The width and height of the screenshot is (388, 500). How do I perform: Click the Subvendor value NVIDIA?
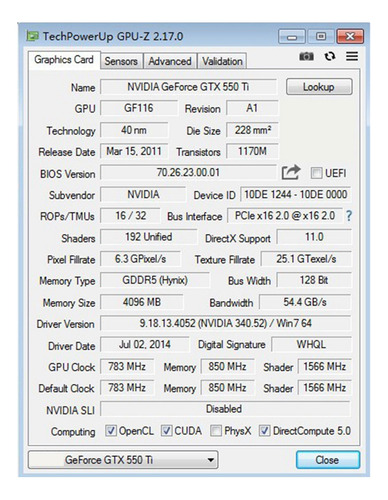[143, 194]
